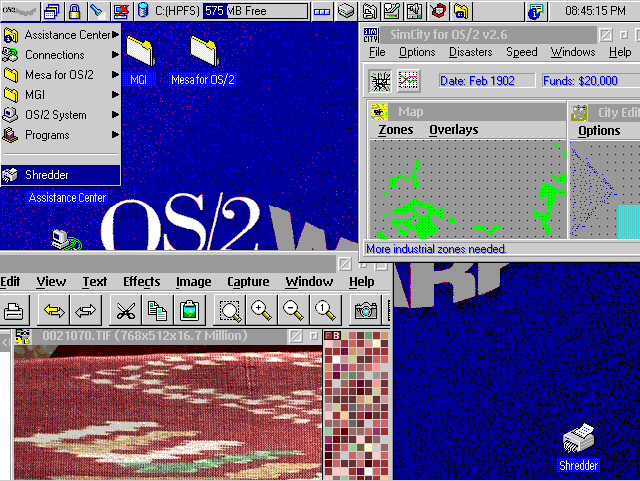Open the Effects menu in image editor

click(141, 282)
